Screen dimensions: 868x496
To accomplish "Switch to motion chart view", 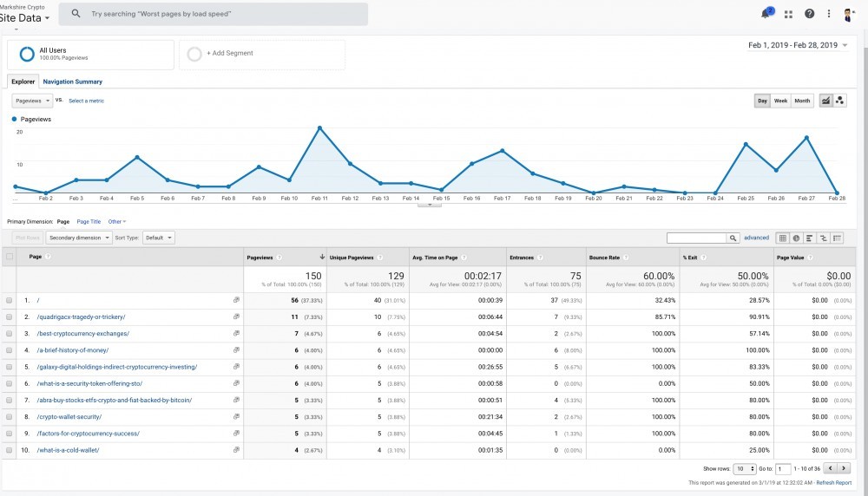I will click(839, 101).
